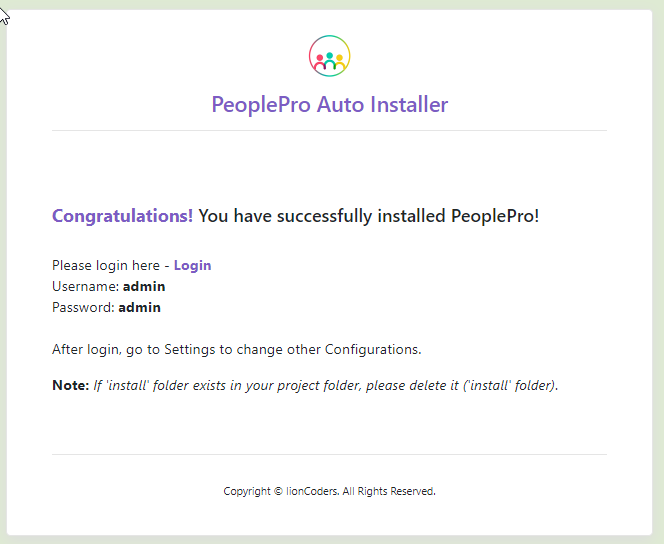Click the italic install folder deletion note
The image size is (664, 544).
click(326, 385)
